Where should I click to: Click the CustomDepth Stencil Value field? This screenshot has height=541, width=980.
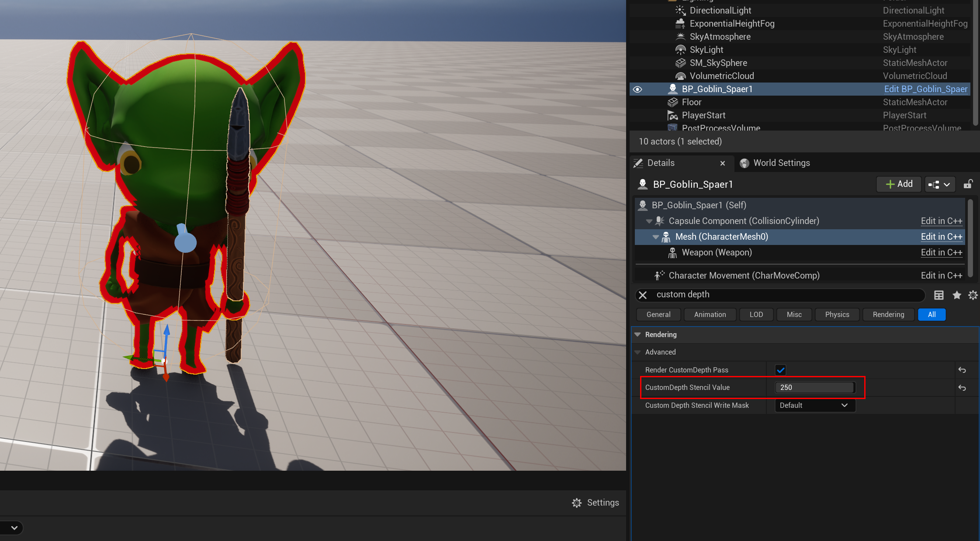(814, 387)
